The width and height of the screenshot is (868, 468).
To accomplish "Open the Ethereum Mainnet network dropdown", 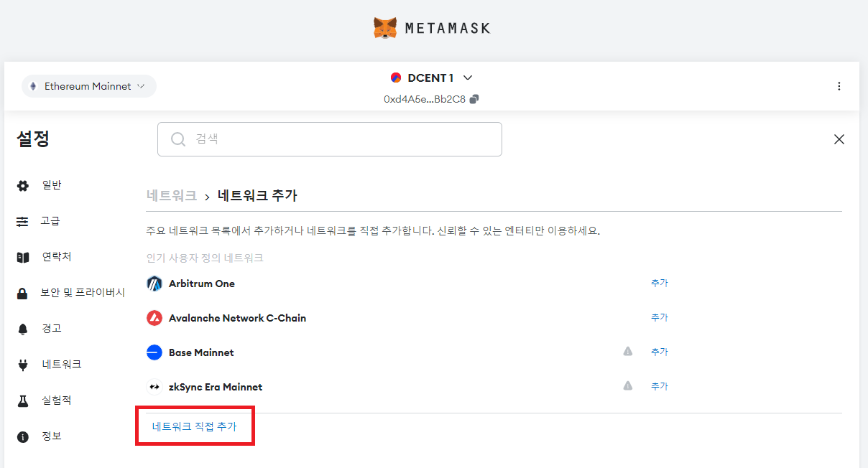I will pyautogui.click(x=89, y=86).
